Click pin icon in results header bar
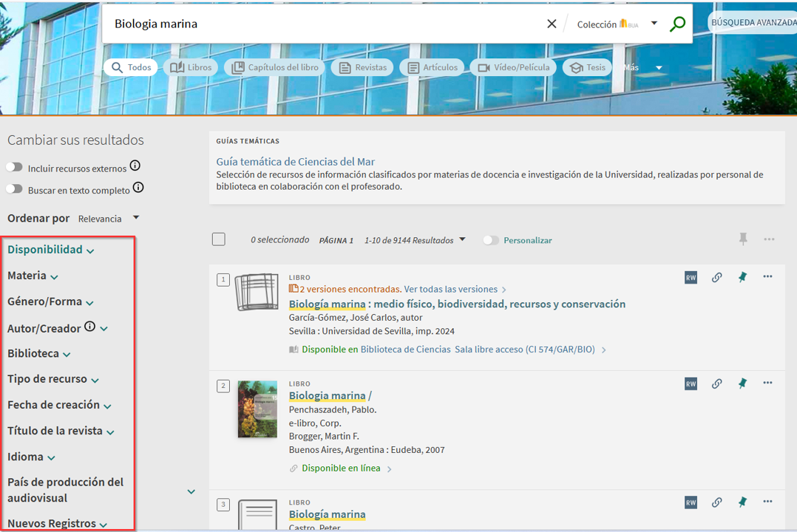Viewport: 797px width, 532px height. 743,239
